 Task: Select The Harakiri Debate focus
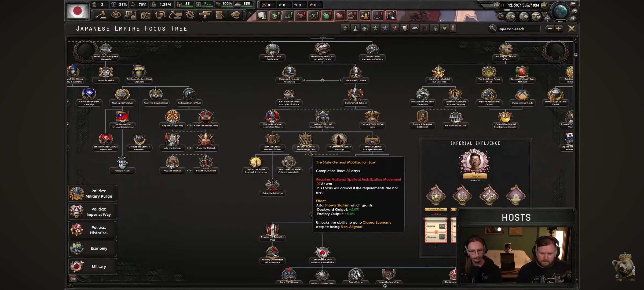tap(356, 74)
